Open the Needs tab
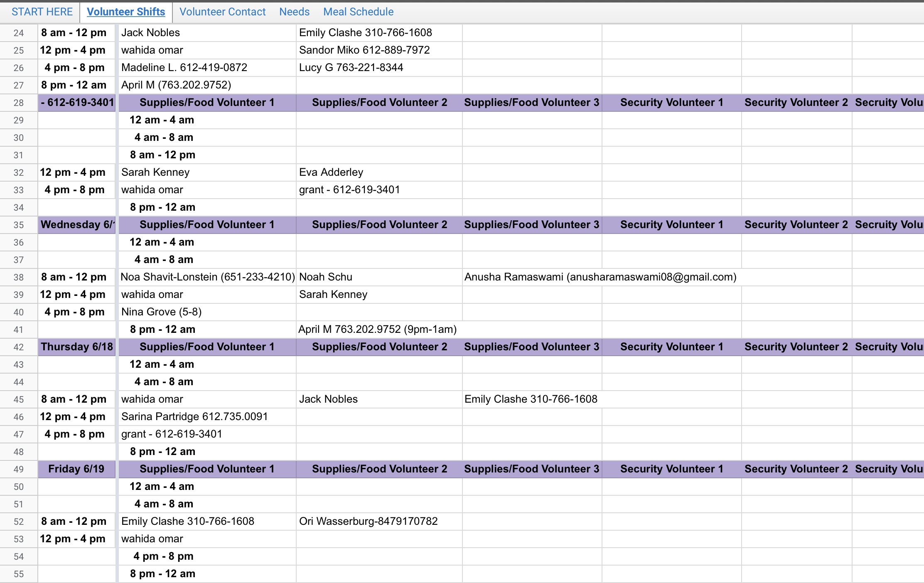 pos(294,12)
